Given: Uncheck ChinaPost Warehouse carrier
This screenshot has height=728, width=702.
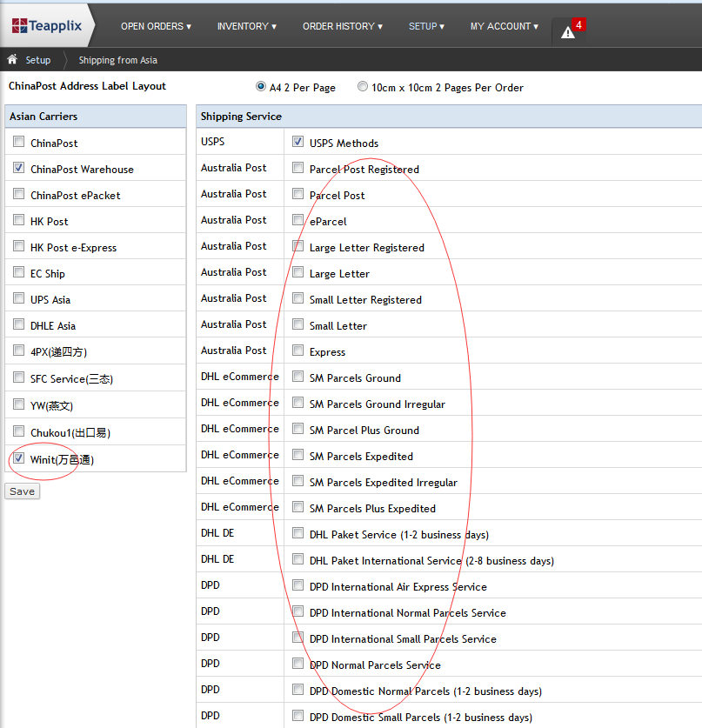Looking at the screenshot, I should [x=18, y=167].
